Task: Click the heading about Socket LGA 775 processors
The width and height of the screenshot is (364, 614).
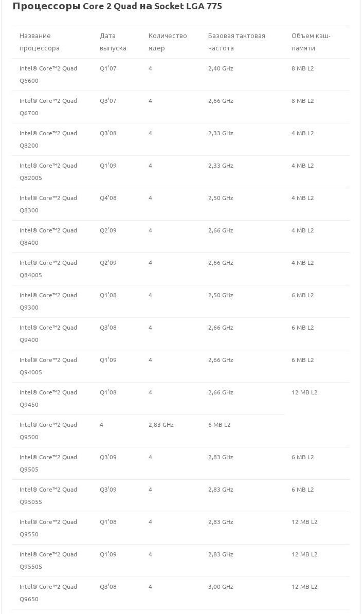Action: (117, 7)
